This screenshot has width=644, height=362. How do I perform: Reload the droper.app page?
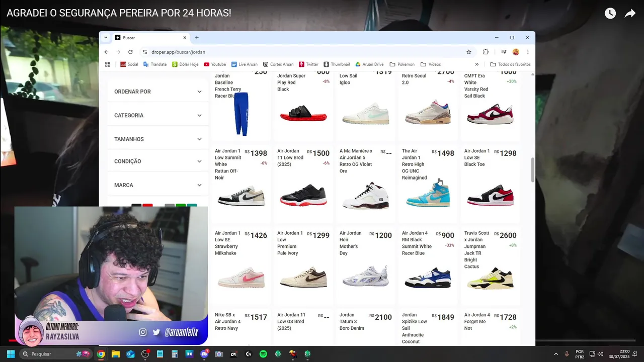pyautogui.click(x=130, y=52)
